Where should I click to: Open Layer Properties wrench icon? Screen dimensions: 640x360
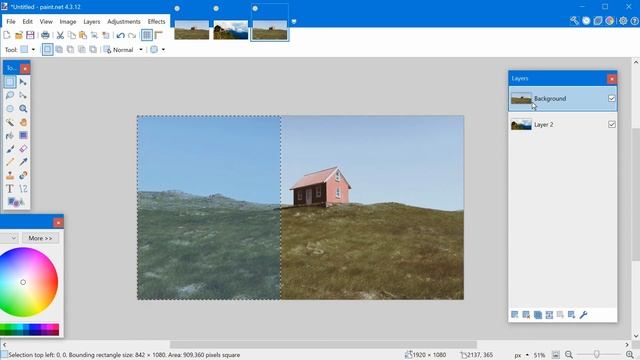click(x=583, y=315)
